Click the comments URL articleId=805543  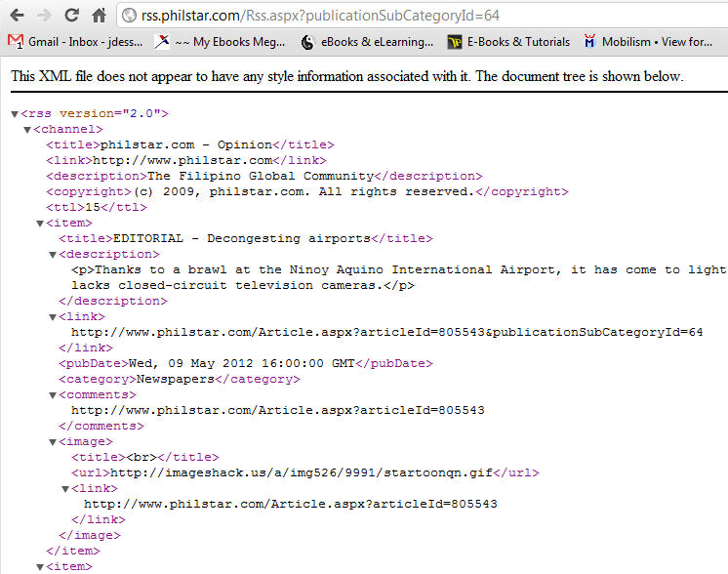tap(278, 411)
